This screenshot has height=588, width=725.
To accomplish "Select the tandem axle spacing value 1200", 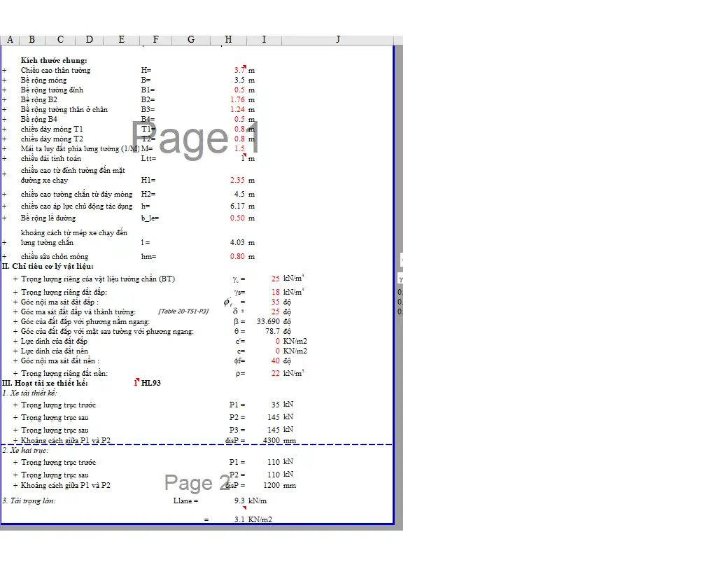I will (271, 486).
